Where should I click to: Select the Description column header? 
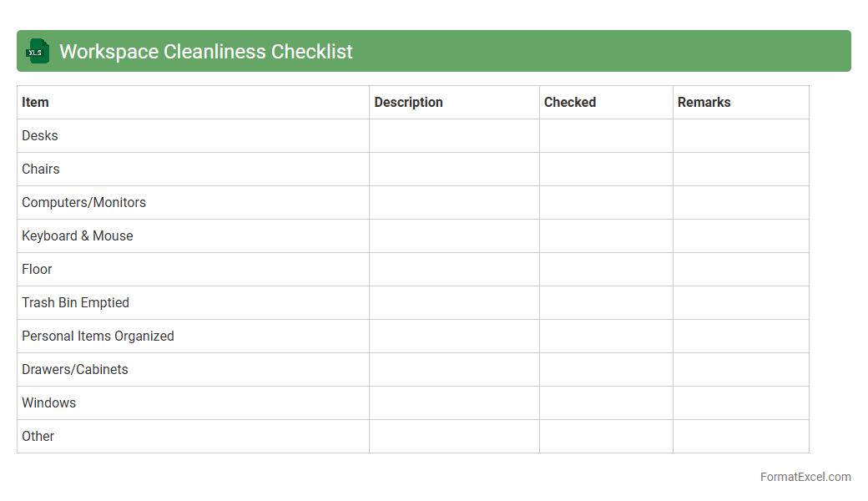tap(408, 103)
